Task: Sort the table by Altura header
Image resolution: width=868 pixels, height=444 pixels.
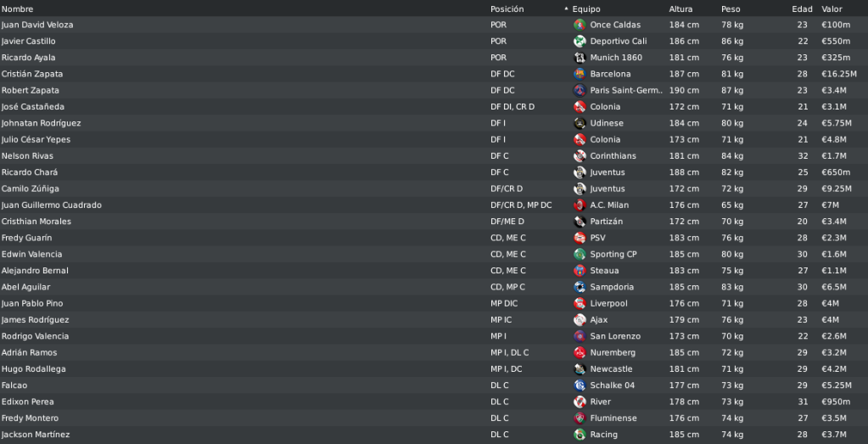Action: [x=680, y=9]
